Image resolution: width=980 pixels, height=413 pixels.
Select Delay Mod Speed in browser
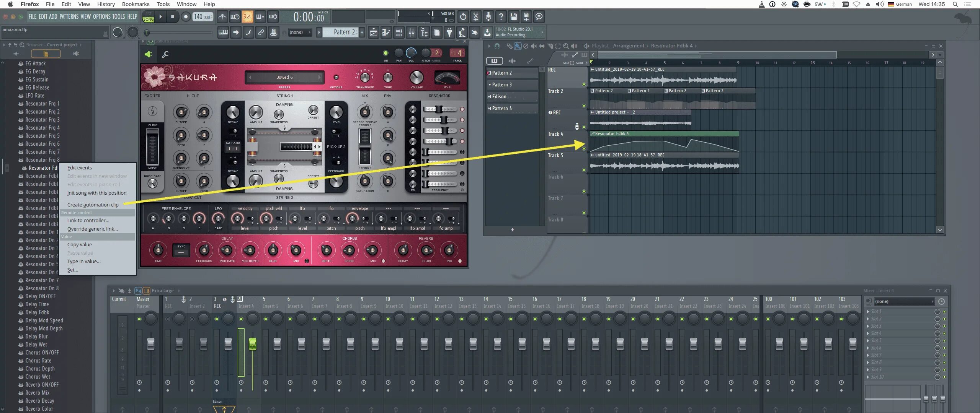tap(44, 320)
